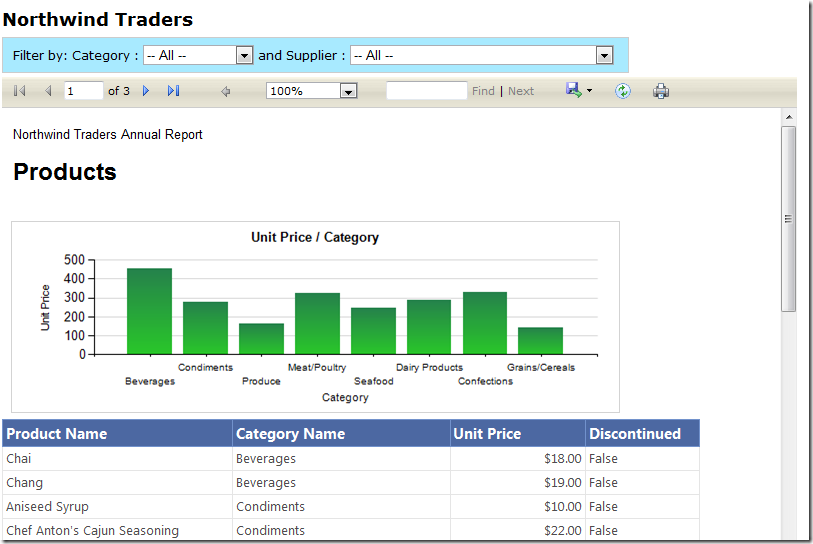813x544 pixels.
Task: Open the zoom level dropdown
Action: [x=312, y=91]
